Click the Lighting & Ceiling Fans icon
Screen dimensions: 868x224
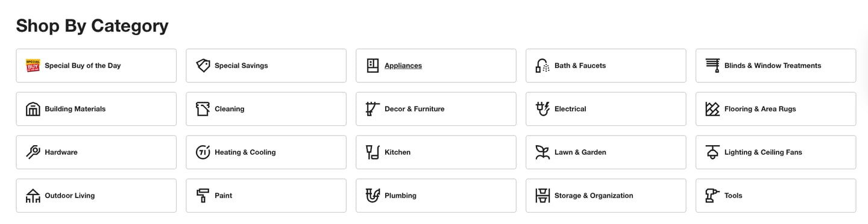712,152
